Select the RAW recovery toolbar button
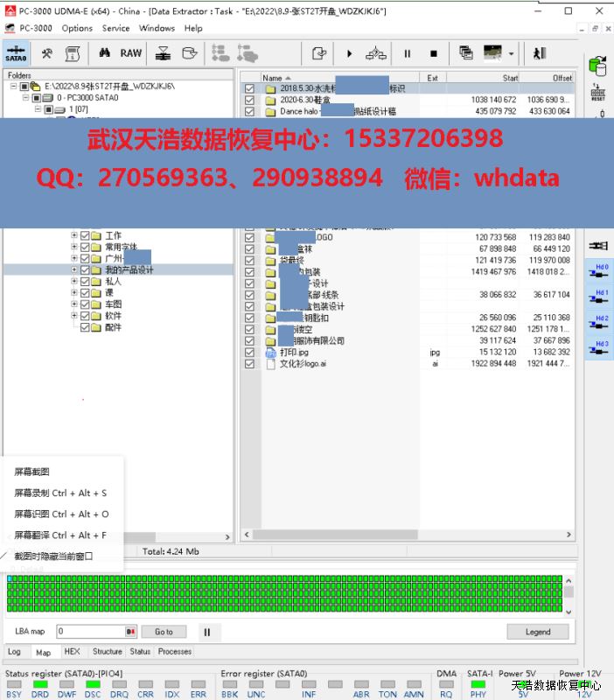This screenshot has width=614, height=700. pos(131,53)
